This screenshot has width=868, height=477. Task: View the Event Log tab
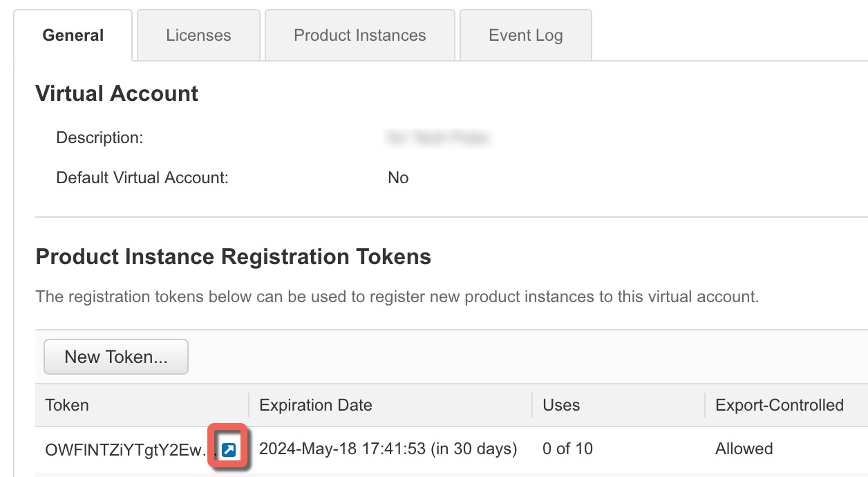point(525,35)
